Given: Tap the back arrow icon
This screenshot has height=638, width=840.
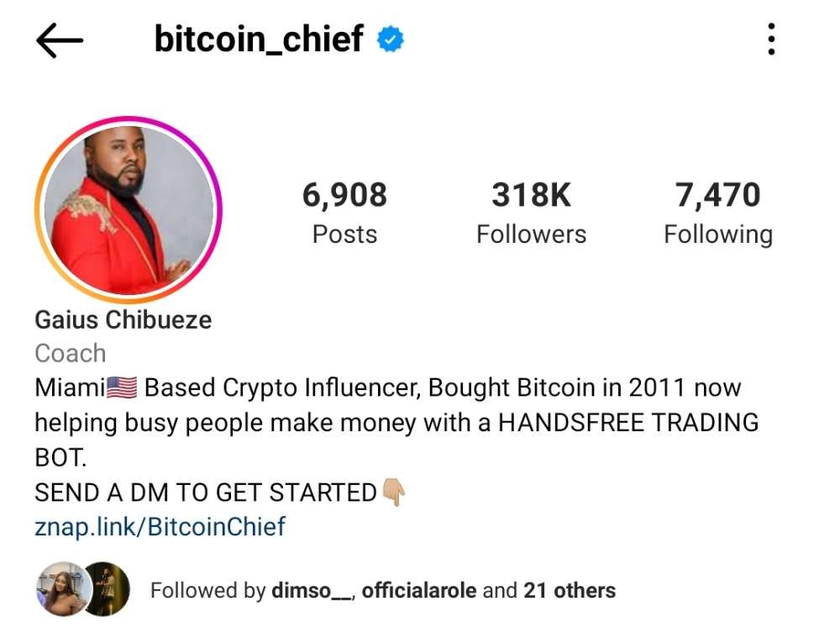Looking at the screenshot, I should pyautogui.click(x=60, y=40).
